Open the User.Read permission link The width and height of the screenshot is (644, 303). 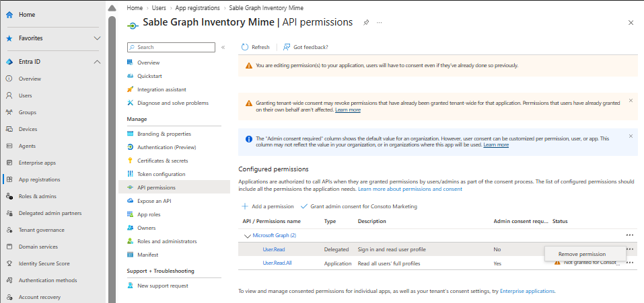pyautogui.click(x=273, y=249)
